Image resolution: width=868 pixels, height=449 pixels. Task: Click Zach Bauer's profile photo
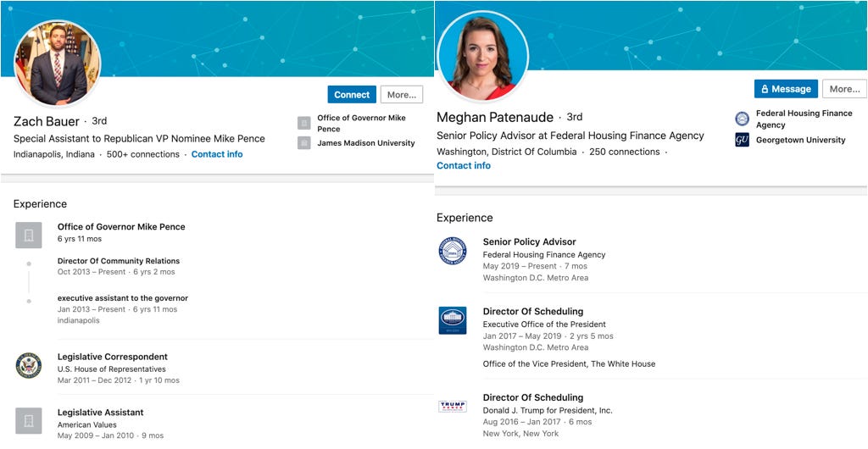[58, 64]
